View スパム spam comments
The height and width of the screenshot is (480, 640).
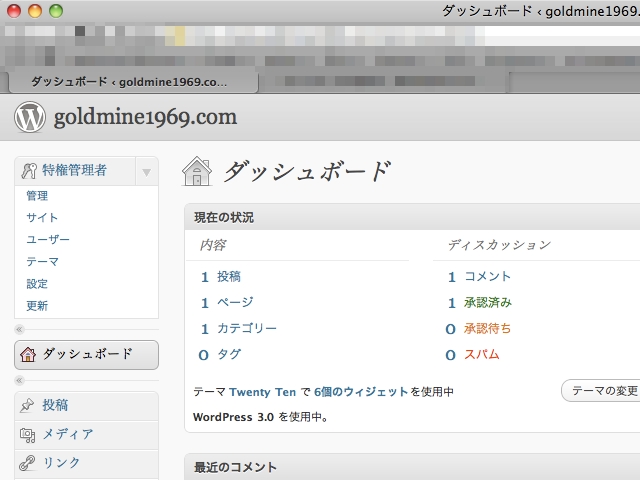482,354
